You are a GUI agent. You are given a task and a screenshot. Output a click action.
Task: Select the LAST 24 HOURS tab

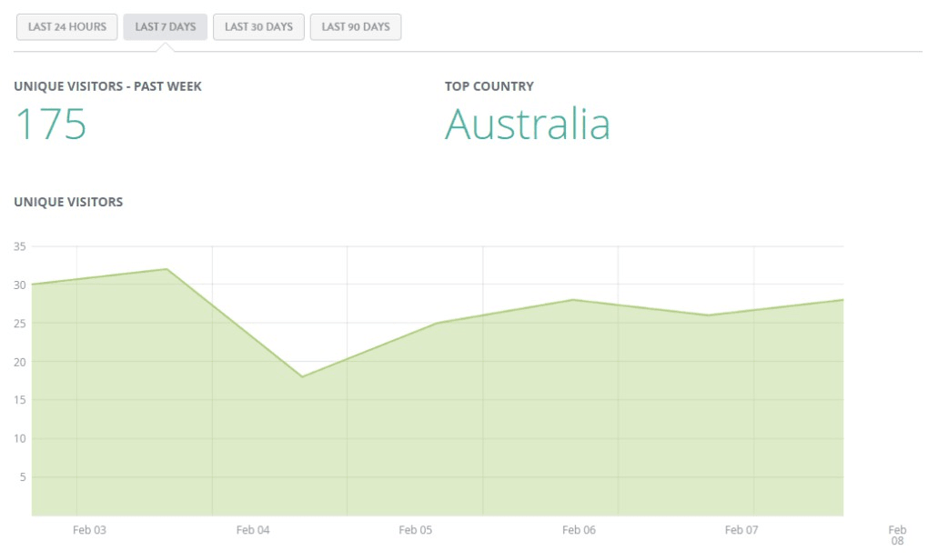pyautogui.click(x=67, y=27)
